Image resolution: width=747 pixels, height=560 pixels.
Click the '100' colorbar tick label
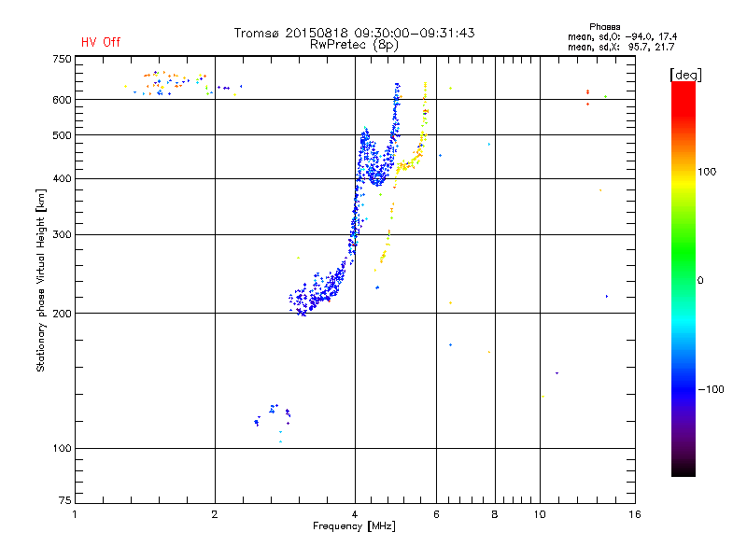(x=707, y=172)
